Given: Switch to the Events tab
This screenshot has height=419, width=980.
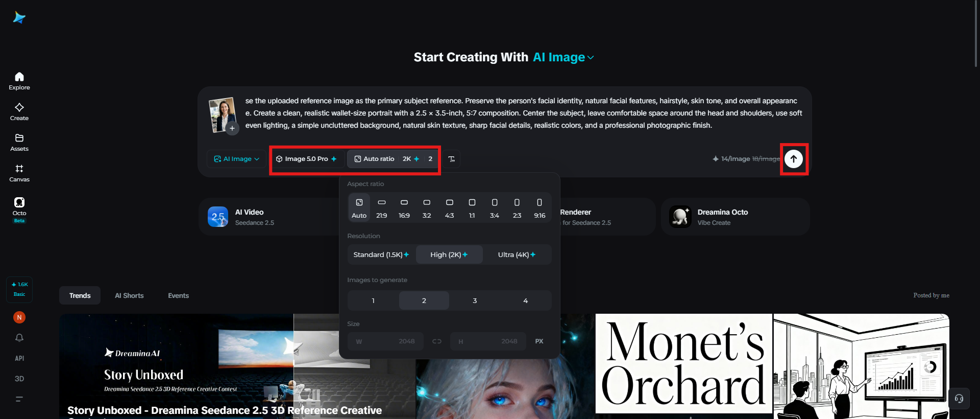Looking at the screenshot, I should coord(179,295).
